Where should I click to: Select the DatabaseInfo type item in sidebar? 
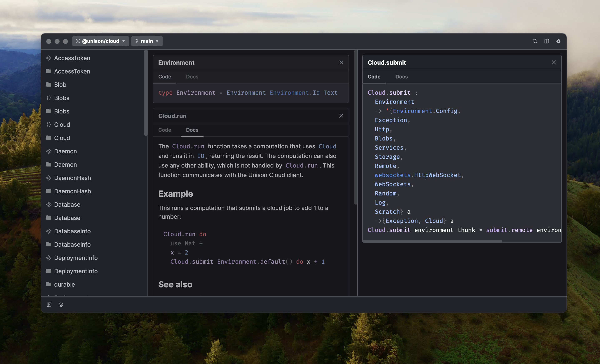tap(72, 231)
